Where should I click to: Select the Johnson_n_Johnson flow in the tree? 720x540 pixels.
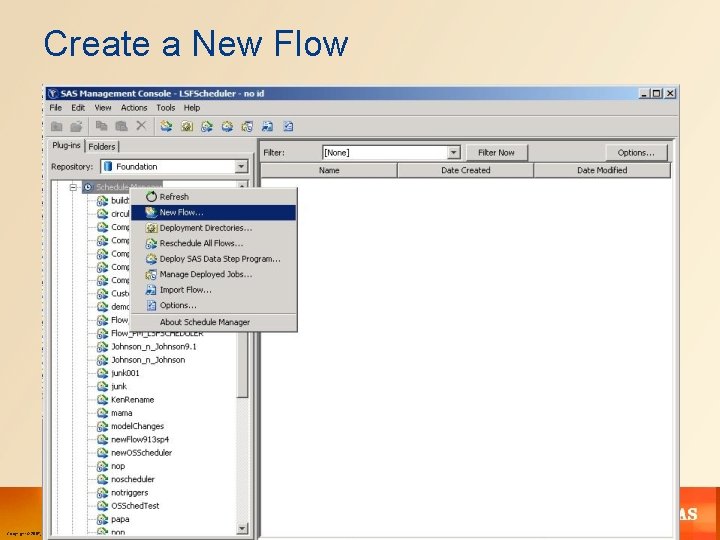pos(148,360)
